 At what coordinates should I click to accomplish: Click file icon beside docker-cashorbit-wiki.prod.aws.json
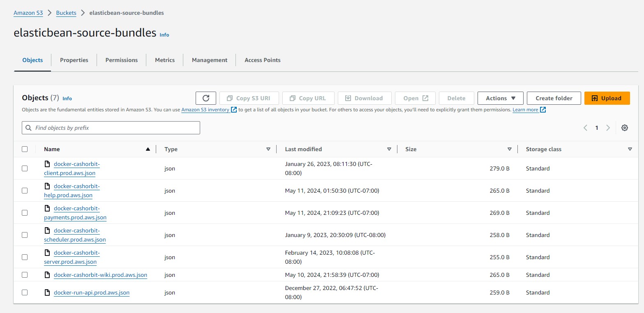tap(47, 275)
